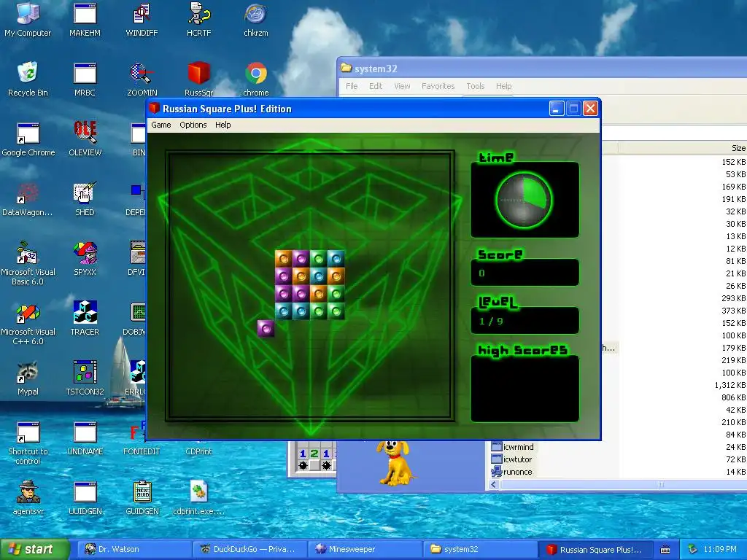Select the Microsoft Visual C++ 6.0 icon
The height and width of the screenshot is (560, 747).
click(x=28, y=324)
